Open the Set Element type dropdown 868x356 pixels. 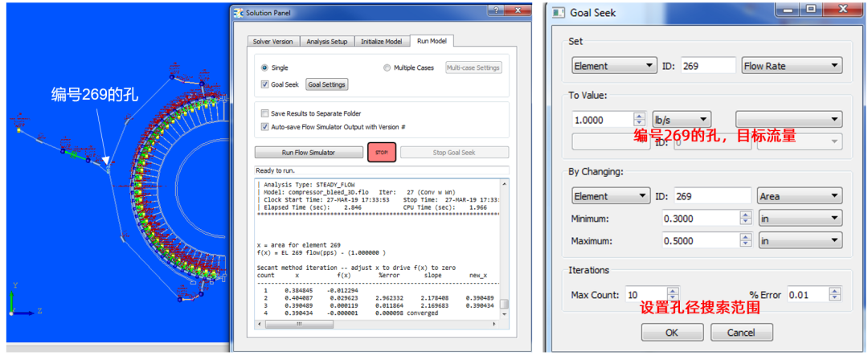(614, 66)
